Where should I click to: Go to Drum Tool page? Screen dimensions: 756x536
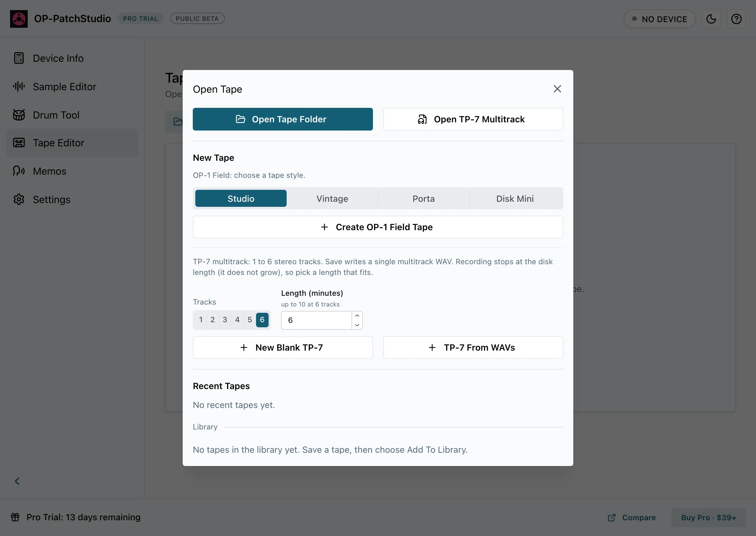72,115
